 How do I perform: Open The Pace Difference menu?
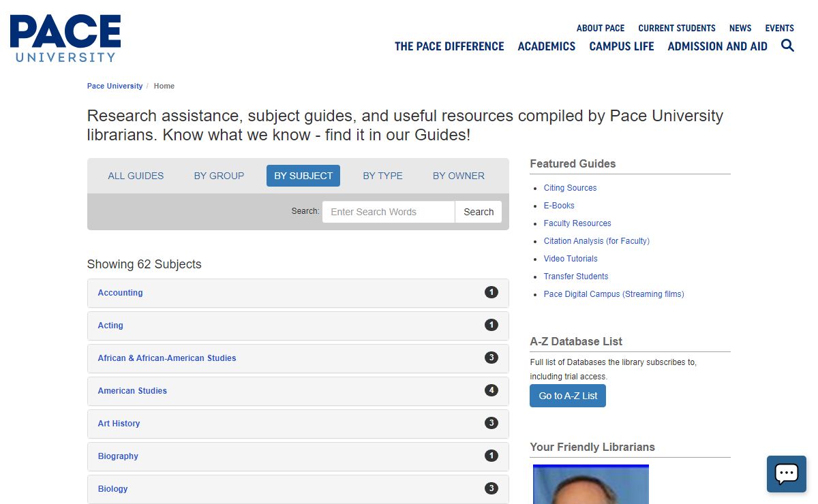(x=449, y=46)
